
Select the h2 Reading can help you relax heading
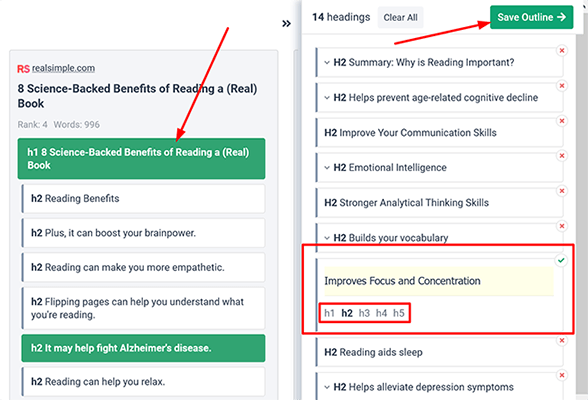pyautogui.click(x=143, y=382)
